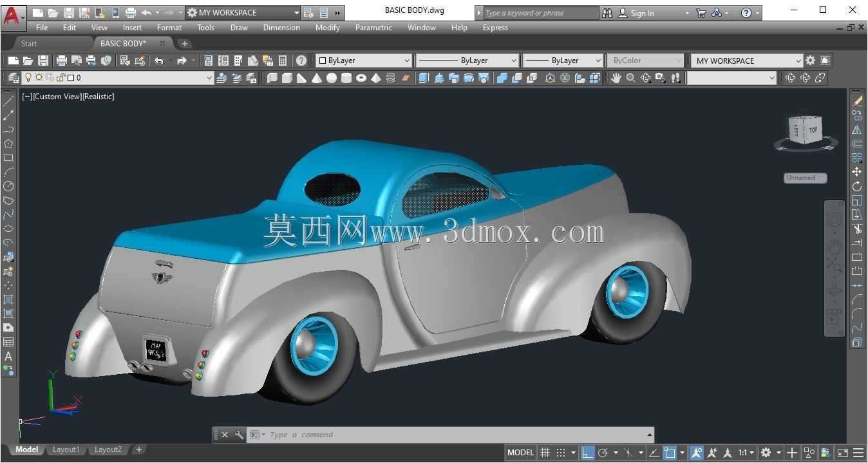Open the Draw menu
Screen dimensions: 868x463
239,28
